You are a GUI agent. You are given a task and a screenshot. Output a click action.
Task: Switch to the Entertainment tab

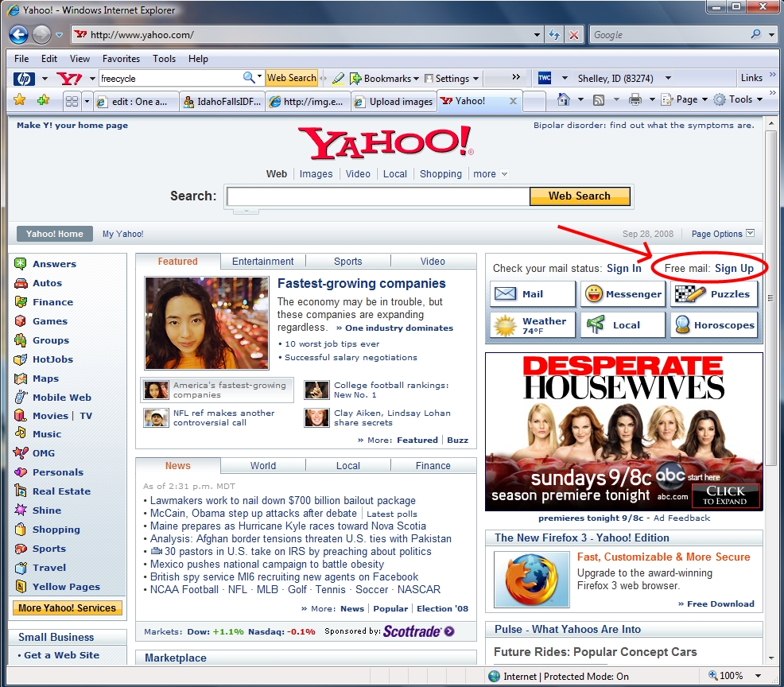[262, 261]
